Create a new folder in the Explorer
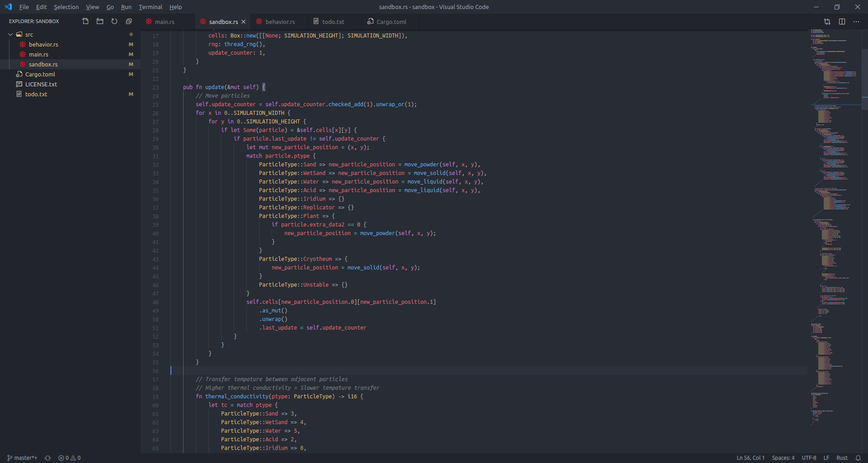The width and height of the screenshot is (868, 463). [99, 21]
